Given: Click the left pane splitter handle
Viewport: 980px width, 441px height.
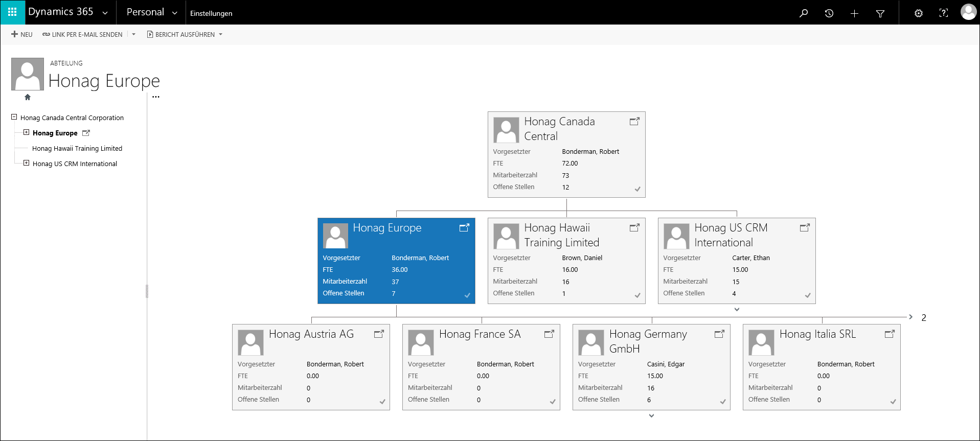Looking at the screenshot, I should coord(147,291).
